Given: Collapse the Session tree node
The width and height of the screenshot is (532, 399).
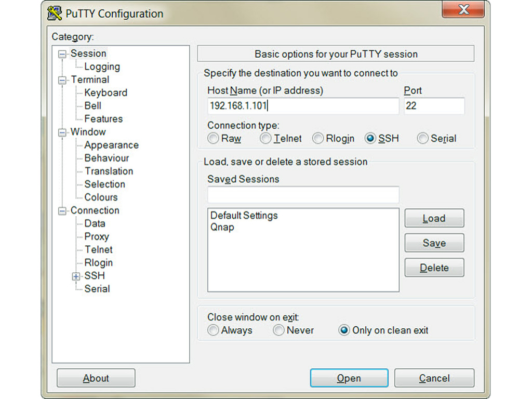Looking at the screenshot, I should click(x=62, y=54).
